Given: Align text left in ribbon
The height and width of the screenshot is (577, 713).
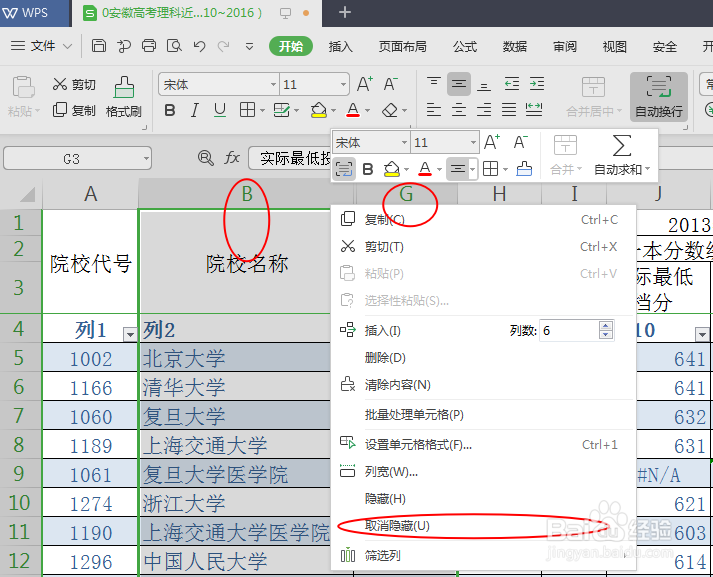Looking at the screenshot, I should click(x=433, y=110).
